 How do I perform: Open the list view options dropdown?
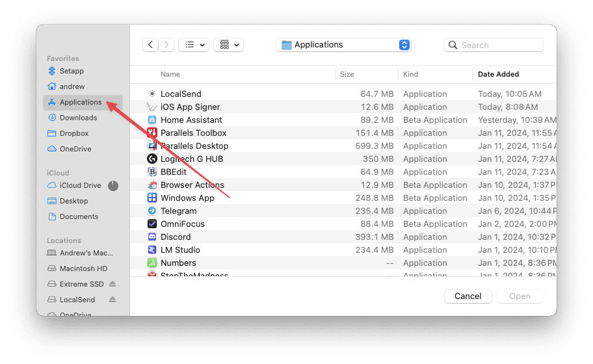(194, 45)
